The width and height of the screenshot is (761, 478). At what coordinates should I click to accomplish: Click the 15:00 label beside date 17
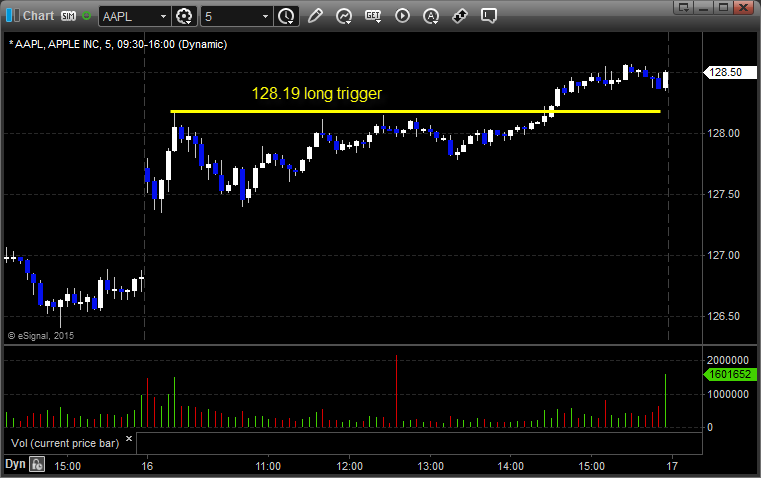[592, 466]
